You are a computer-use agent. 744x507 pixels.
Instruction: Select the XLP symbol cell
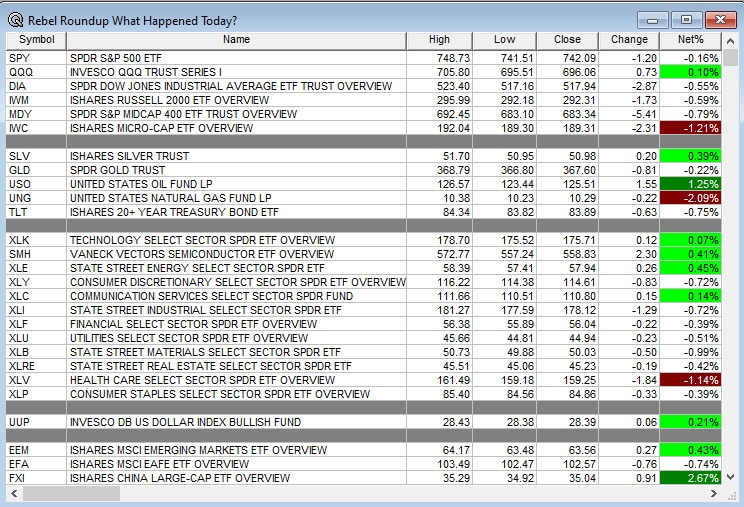(36, 394)
